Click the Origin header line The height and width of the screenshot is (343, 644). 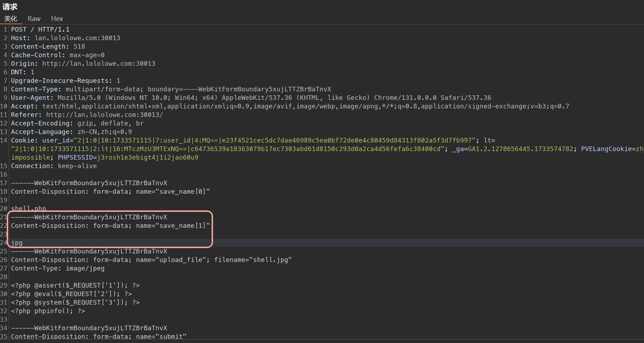83,64
